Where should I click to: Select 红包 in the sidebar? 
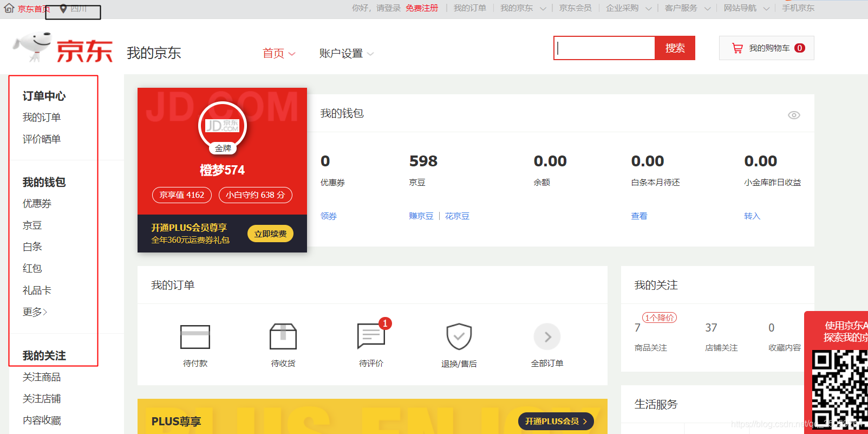32,269
